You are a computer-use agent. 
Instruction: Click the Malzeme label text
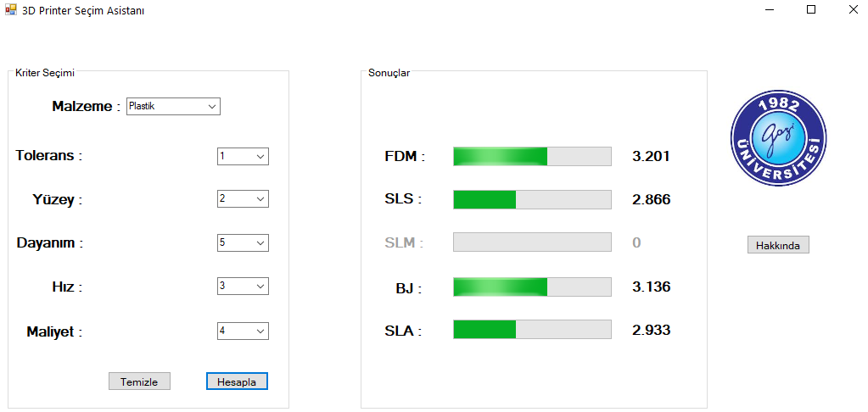click(x=82, y=107)
